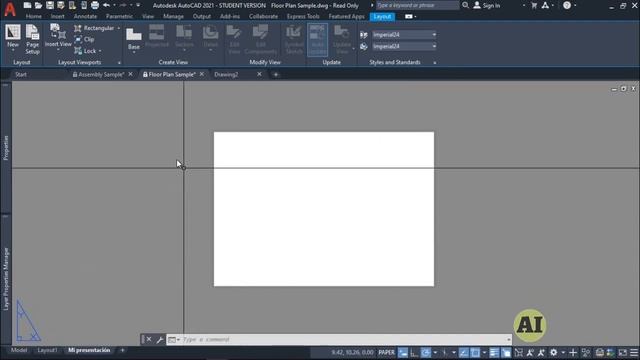
Task: Expand the Lock viewport dropdown arrow
Action: (x=100, y=51)
